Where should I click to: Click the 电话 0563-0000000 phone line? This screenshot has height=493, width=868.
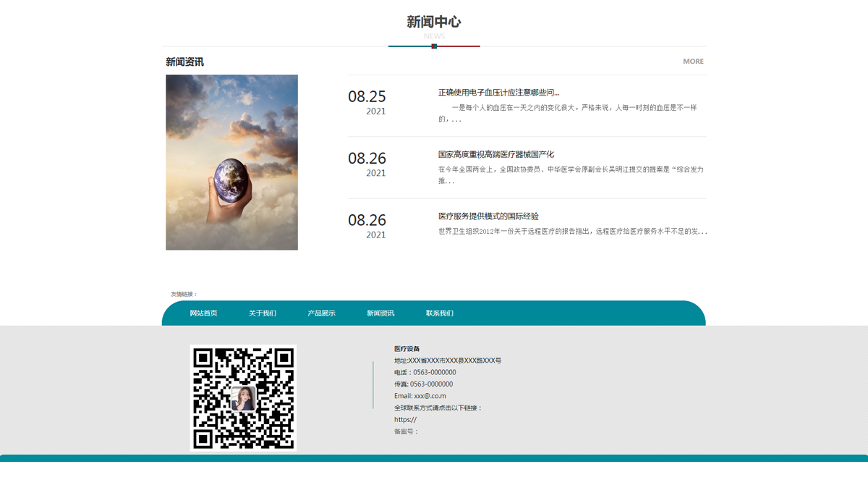(425, 372)
